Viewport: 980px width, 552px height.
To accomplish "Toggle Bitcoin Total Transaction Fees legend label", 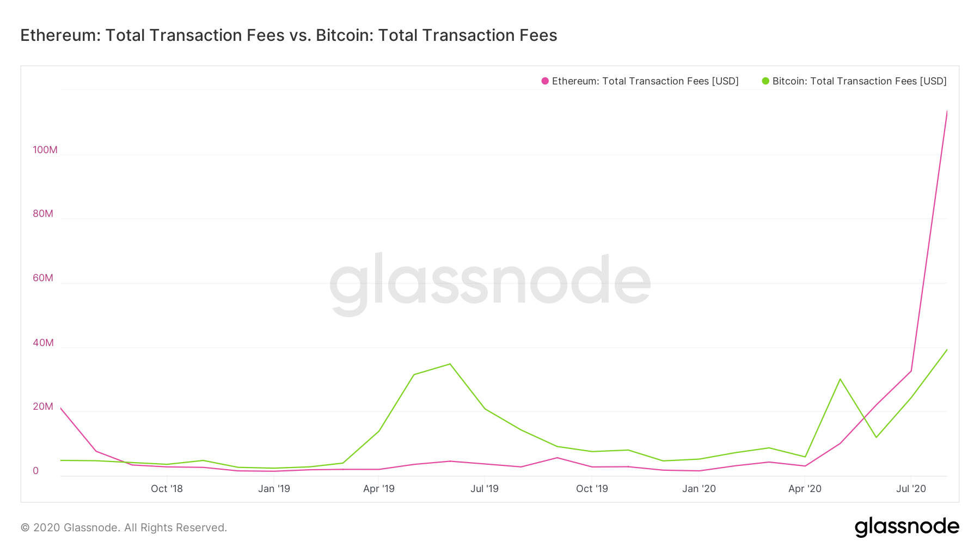I will (859, 81).
